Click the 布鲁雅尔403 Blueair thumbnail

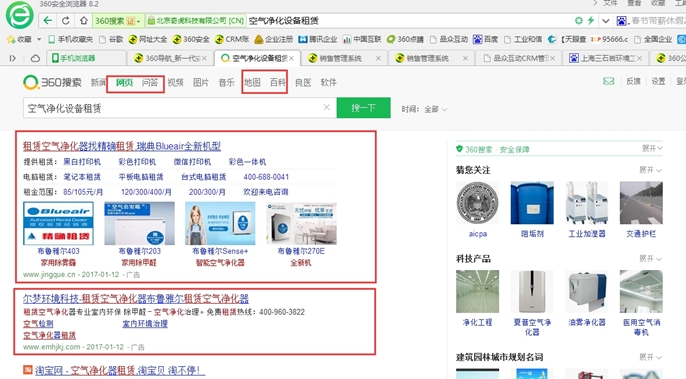point(58,223)
